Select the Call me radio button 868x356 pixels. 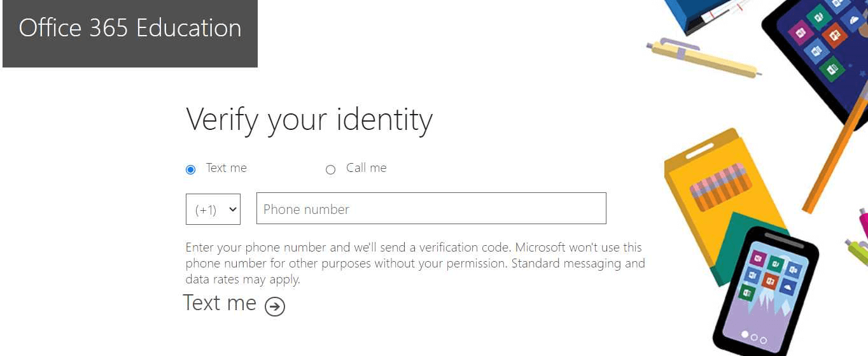tap(330, 169)
